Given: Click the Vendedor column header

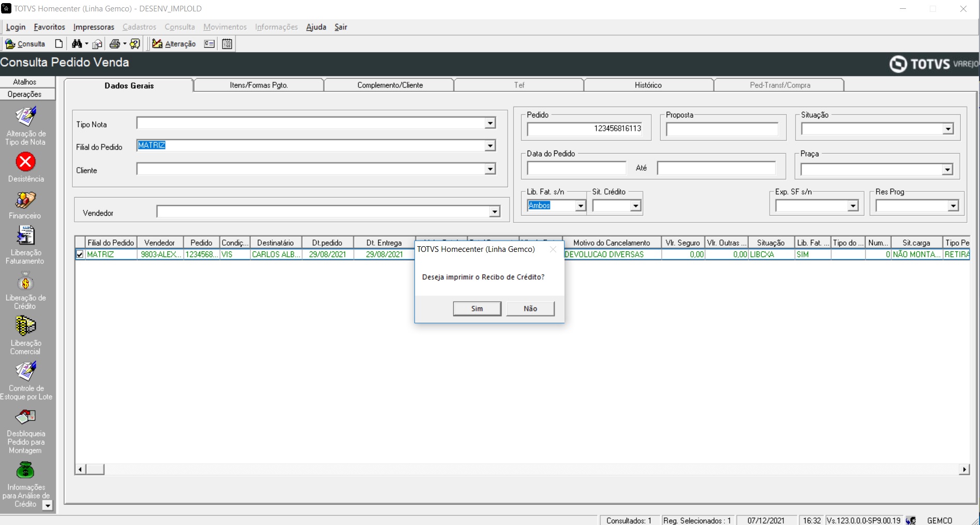Looking at the screenshot, I should 160,243.
